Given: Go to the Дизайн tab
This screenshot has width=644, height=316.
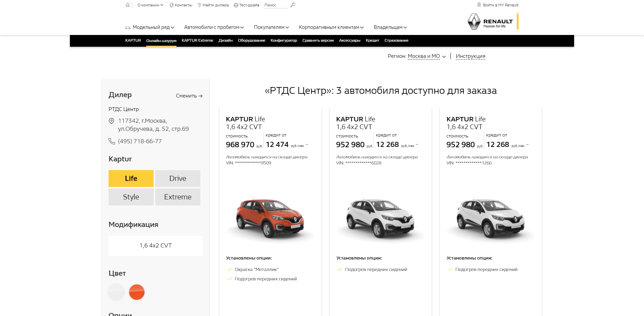Looking at the screenshot, I should (x=226, y=40).
